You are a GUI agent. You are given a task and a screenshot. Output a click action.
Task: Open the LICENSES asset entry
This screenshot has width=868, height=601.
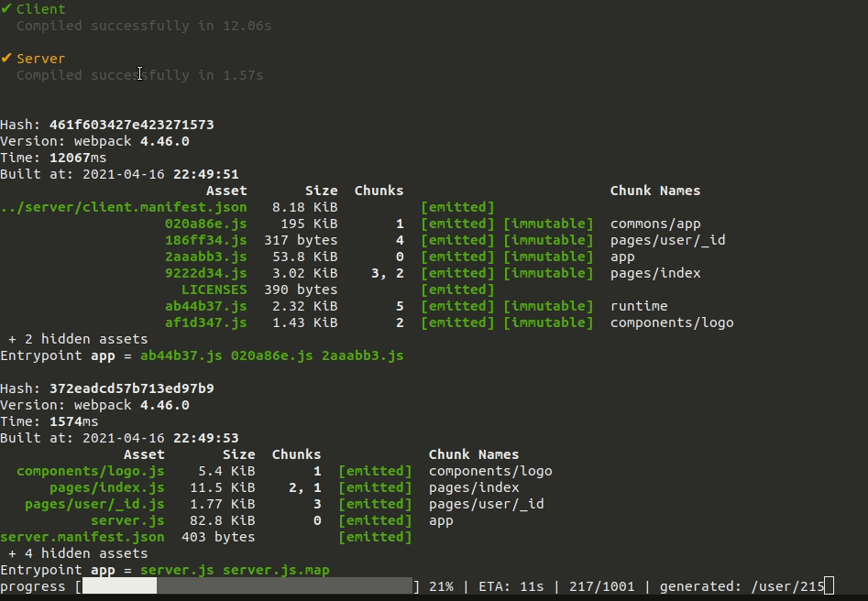[x=214, y=290]
